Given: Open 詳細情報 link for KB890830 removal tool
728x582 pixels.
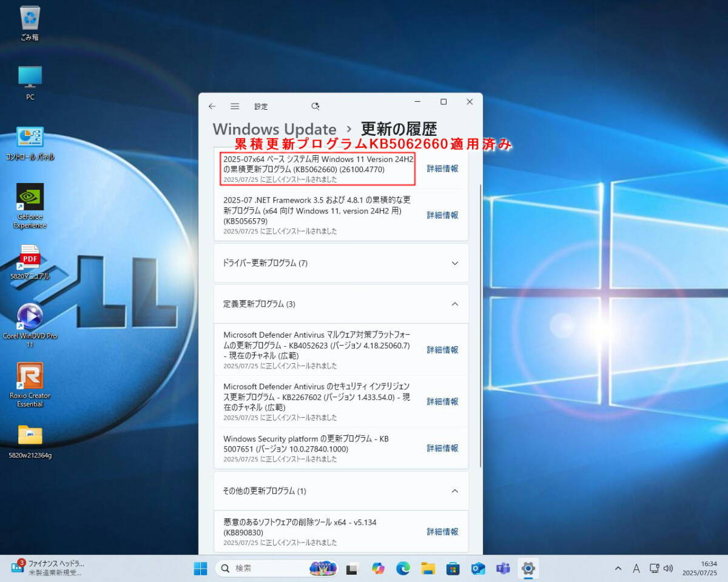Looking at the screenshot, I should [442, 532].
